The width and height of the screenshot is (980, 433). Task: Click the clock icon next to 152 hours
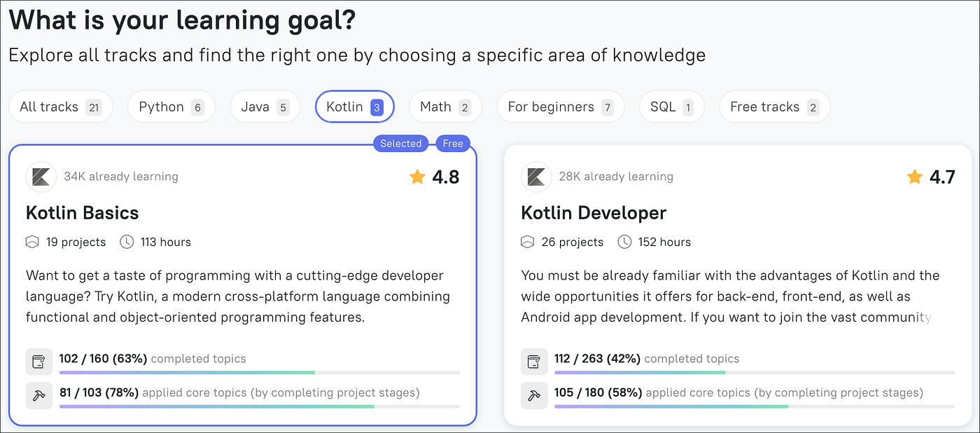click(x=624, y=242)
